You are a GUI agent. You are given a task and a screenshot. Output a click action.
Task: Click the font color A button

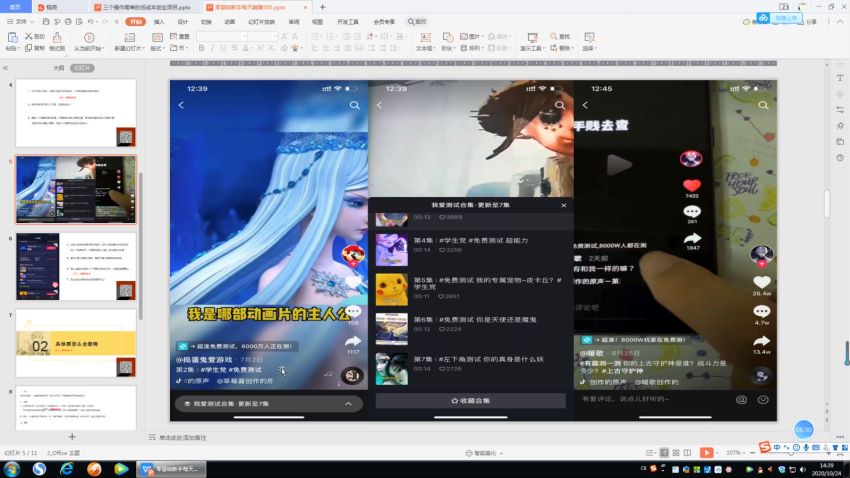click(246, 48)
